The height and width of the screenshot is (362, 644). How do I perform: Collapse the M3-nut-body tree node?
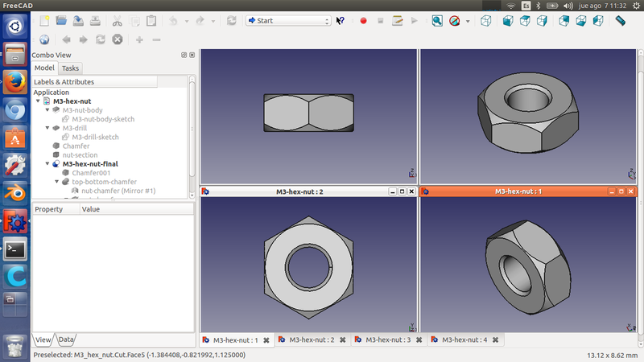(x=47, y=110)
